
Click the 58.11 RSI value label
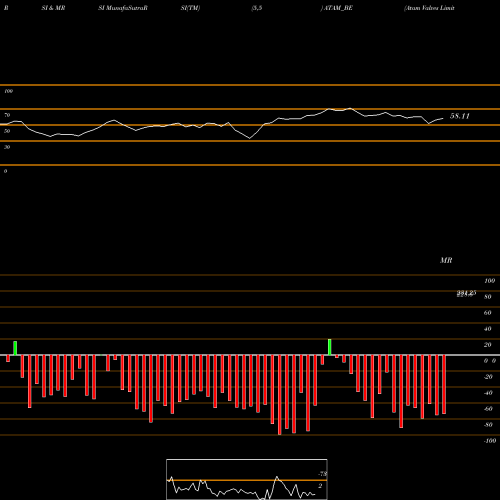460,116
